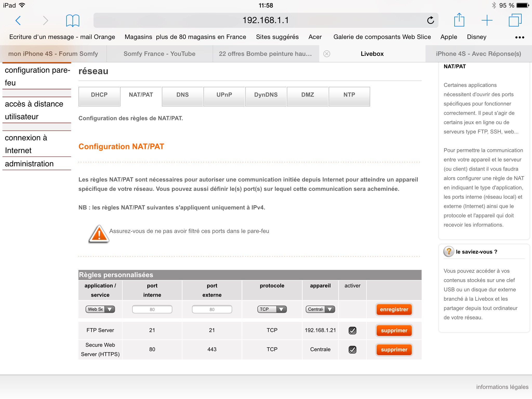Open the bookmarks book icon
This screenshot has height=399, width=532.
click(72, 21)
